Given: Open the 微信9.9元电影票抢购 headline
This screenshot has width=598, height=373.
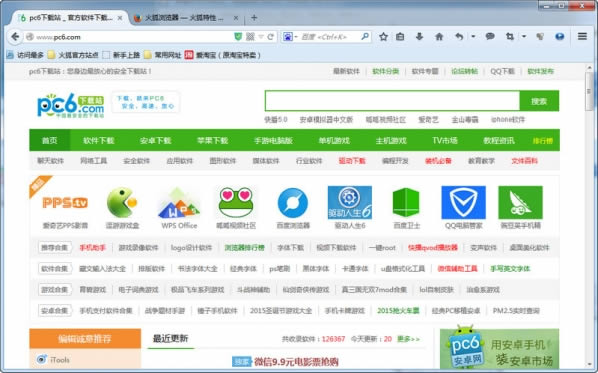Looking at the screenshot, I should coord(296,362).
